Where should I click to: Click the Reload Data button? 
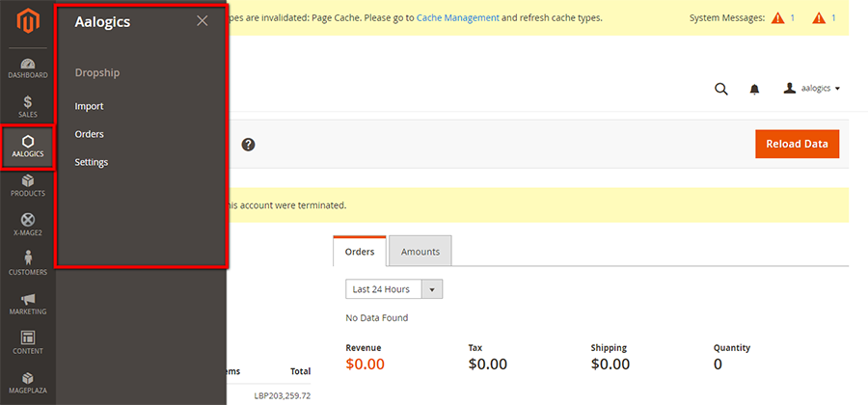click(798, 144)
